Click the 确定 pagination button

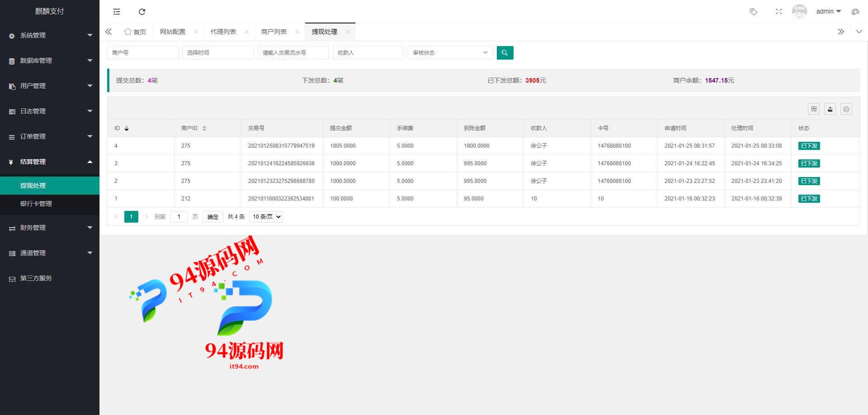click(x=213, y=217)
